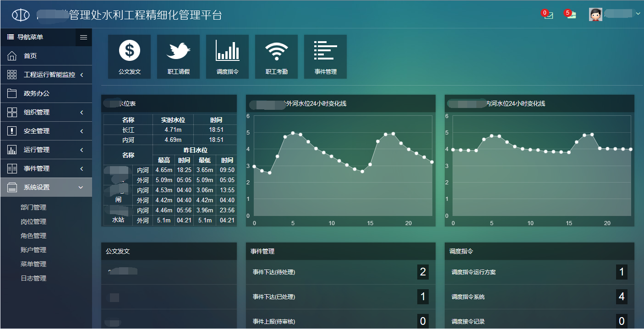This screenshot has width=644, height=329.
Task: Select 政务办公 in the navigation menu
Action: click(37, 93)
